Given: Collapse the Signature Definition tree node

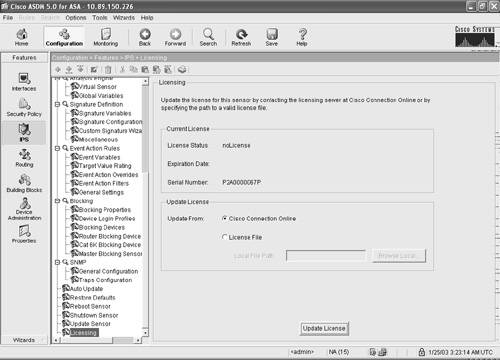Looking at the screenshot, I should pyautogui.click(x=57, y=104).
